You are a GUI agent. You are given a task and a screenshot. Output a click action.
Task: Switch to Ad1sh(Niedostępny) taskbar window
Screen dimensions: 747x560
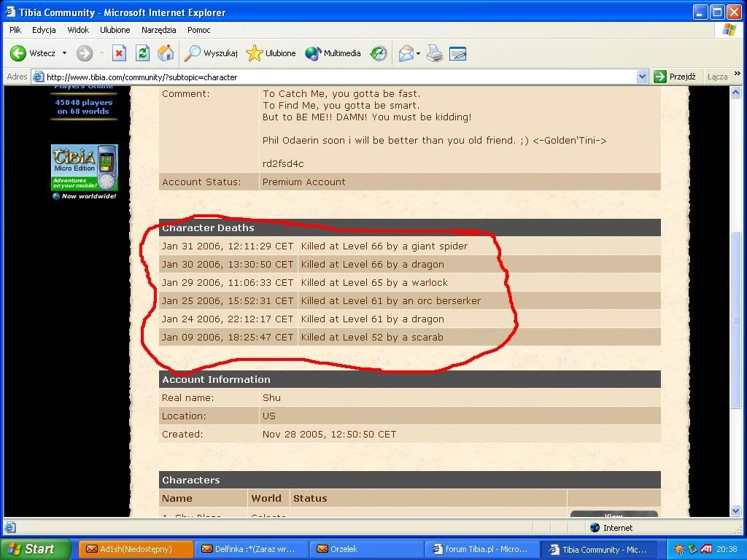(x=136, y=549)
